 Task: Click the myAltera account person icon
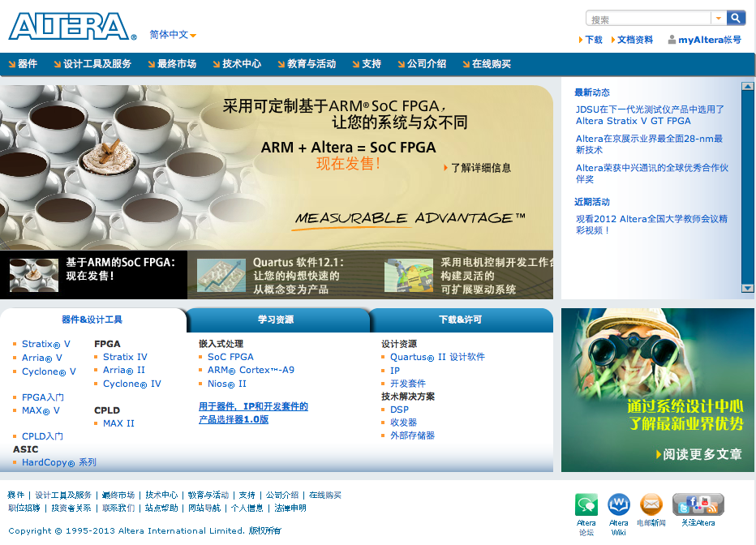click(x=672, y=40)
